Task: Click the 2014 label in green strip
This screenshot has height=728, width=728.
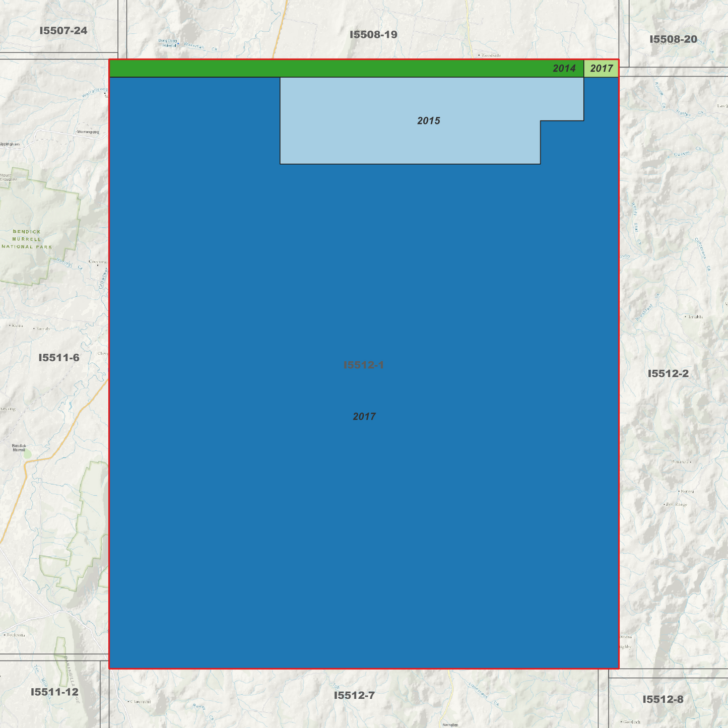Action: click(x=564, y=69)
